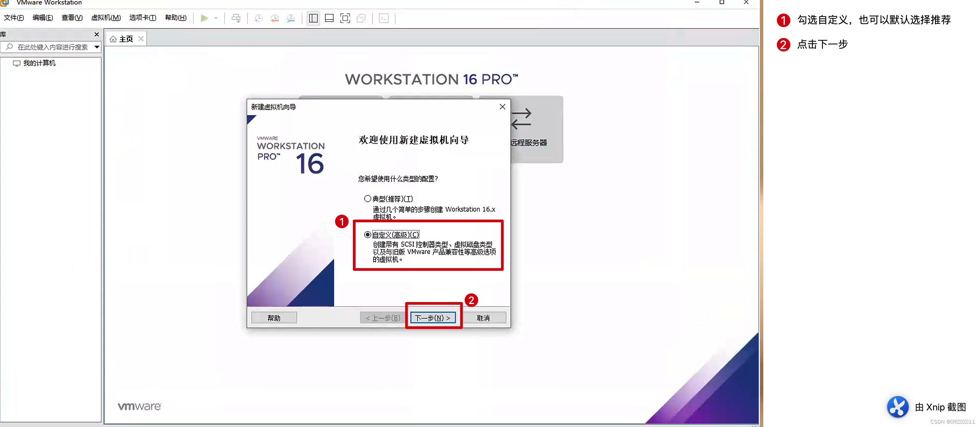Click the 帮助 button in wizard
Screen dimensions: 980x427
pos(274,318)
